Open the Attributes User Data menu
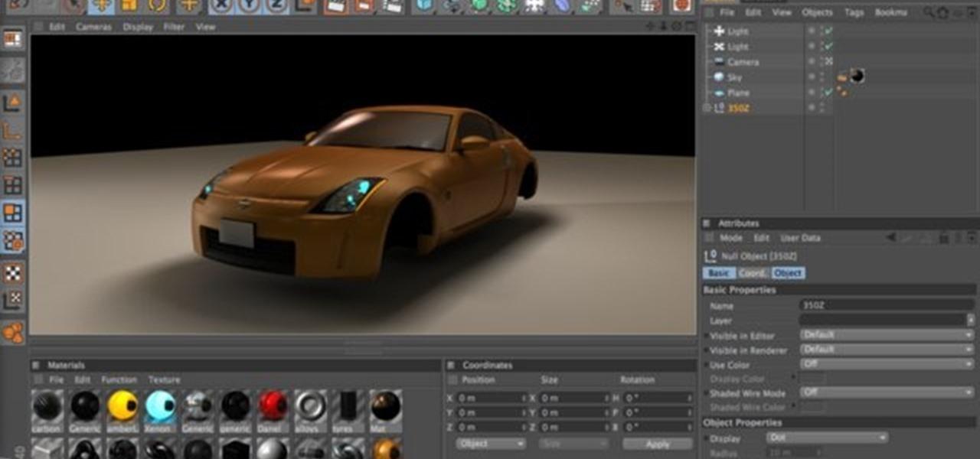The height and width of the screenshot is (459, 980). [x=801, y=238]
